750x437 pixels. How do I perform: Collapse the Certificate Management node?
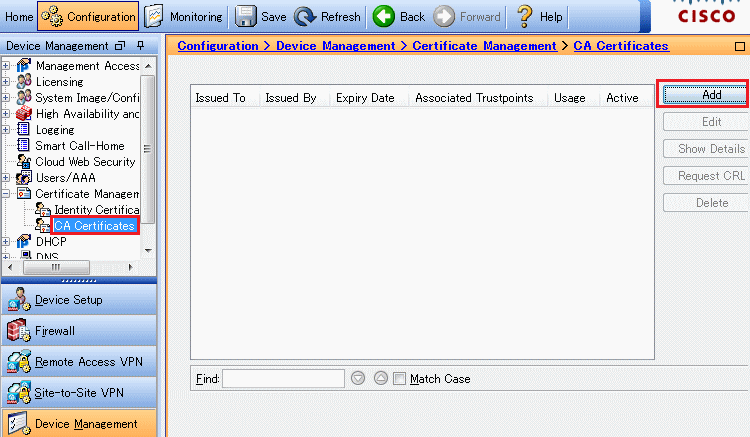pos(6,194)
